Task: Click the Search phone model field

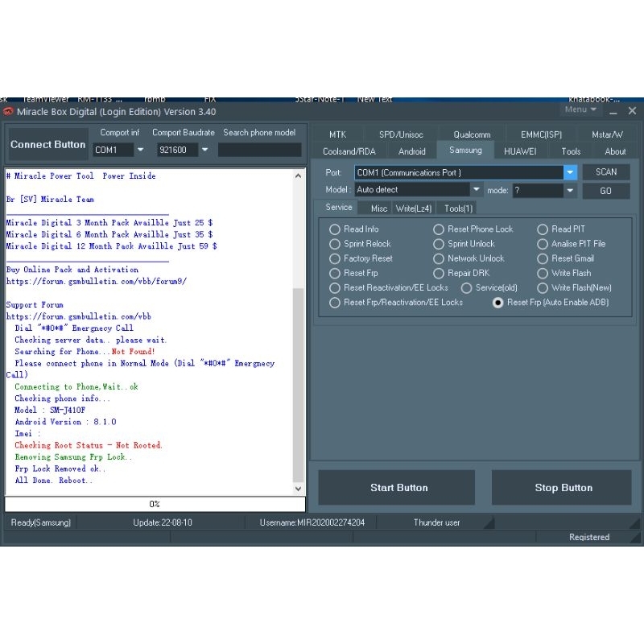Action: [x=259, y=150]
